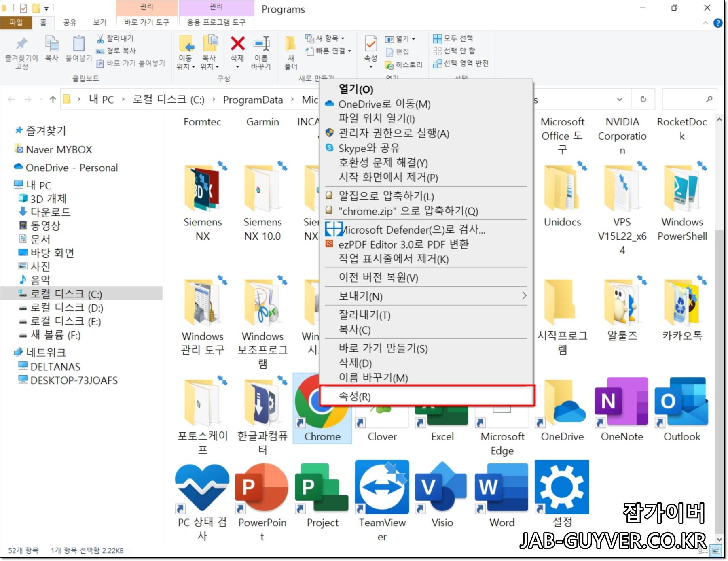Select the PowerPoint shortcut icon

(x=262, y=488)
